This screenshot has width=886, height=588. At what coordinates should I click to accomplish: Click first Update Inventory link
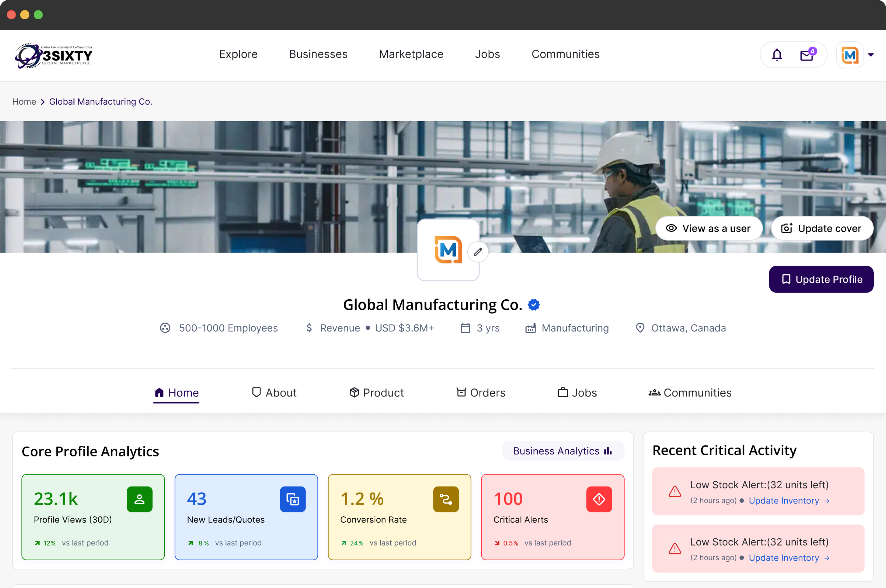pos(788,501)
